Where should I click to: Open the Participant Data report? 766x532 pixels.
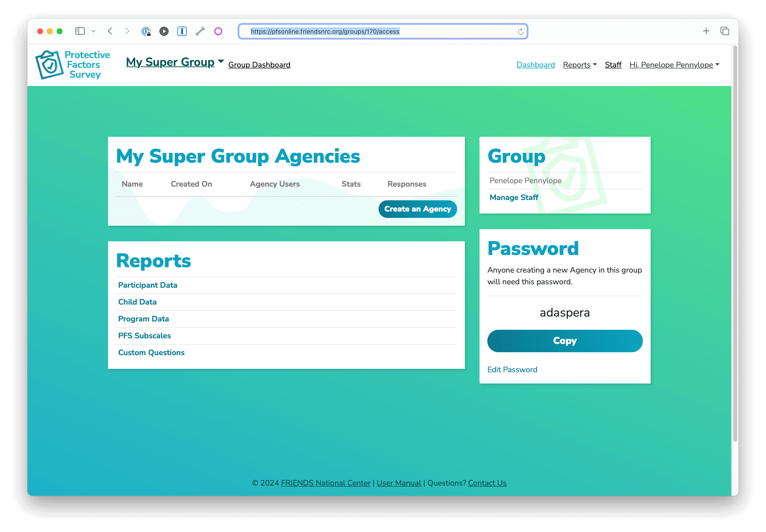(147, 285)
